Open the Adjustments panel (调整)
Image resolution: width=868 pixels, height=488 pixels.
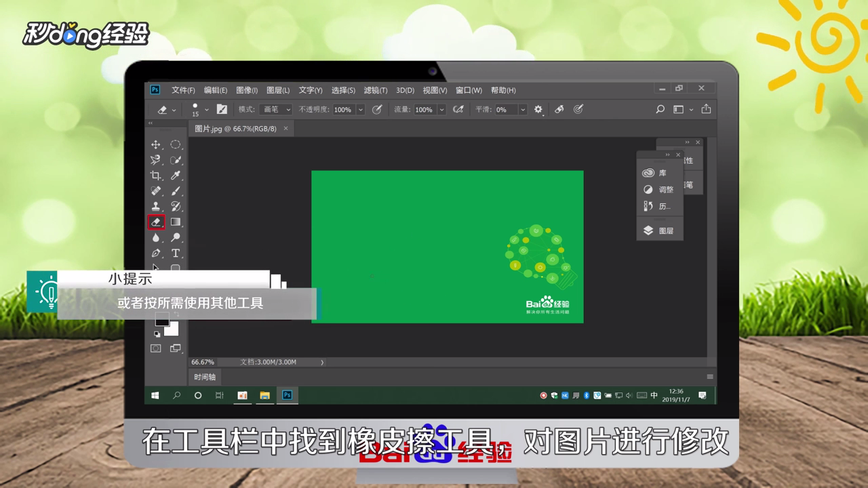click(658, 190)
